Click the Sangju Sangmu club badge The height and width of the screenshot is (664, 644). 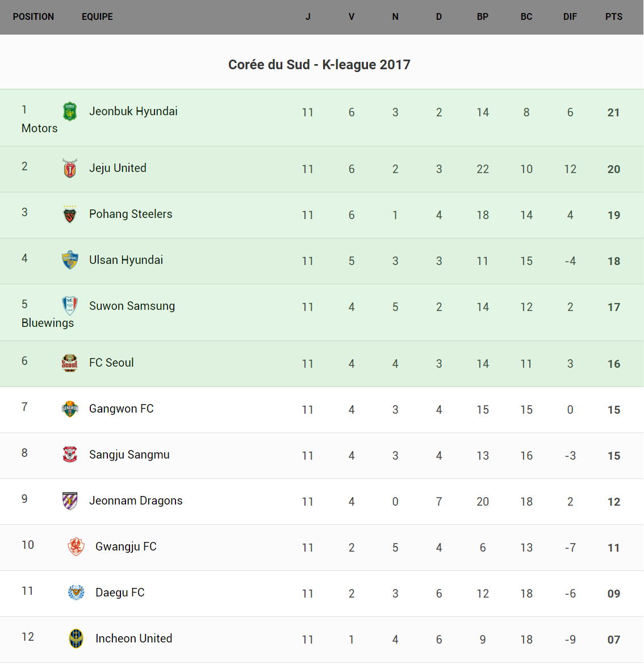[70, 455]
